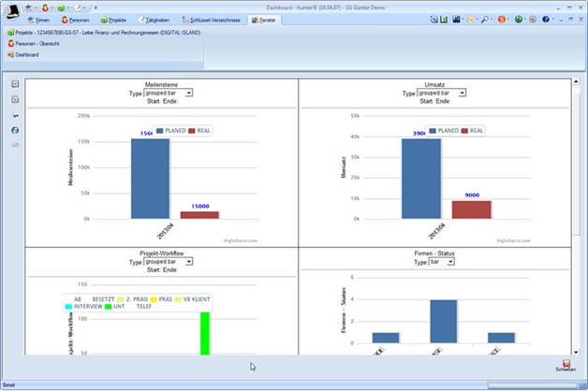Click the horizontal scrollbar at the bottom

tap(524, 384)
